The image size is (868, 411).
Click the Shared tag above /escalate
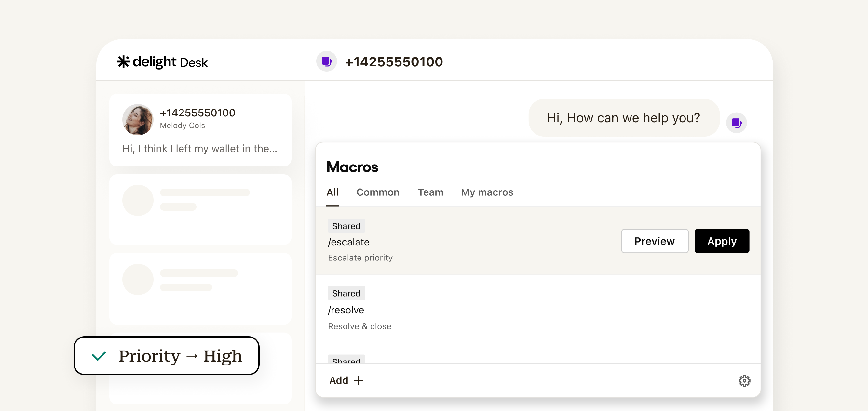tap(346, 226)
